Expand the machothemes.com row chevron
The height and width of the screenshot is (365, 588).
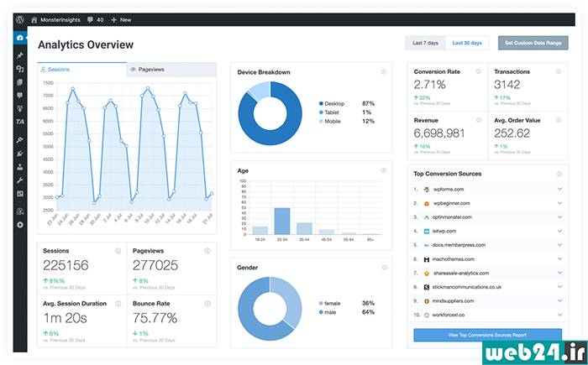tap(559, 259)
